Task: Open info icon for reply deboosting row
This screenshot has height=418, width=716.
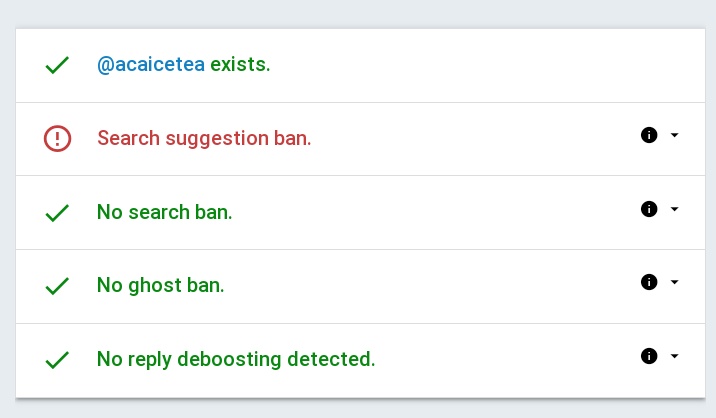Action: point(648,356)
